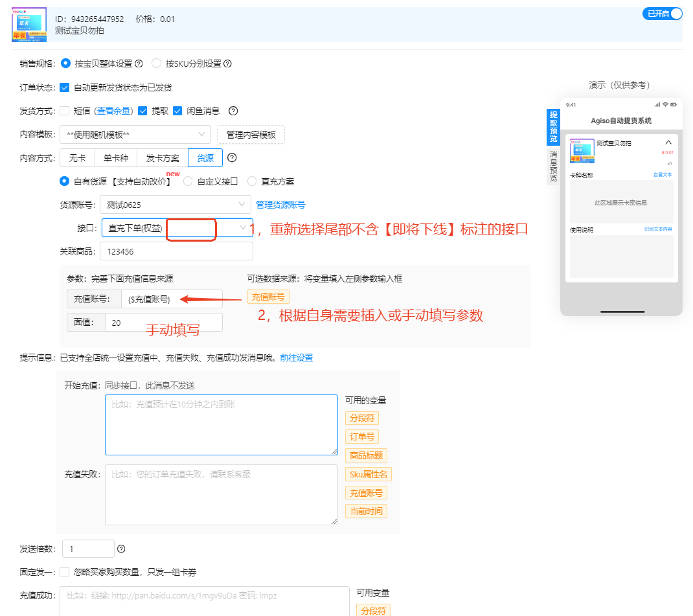Click 查看文本 link in preview
Image resolution: width=693 pixels, height=616 pixels.
point(663,174)
